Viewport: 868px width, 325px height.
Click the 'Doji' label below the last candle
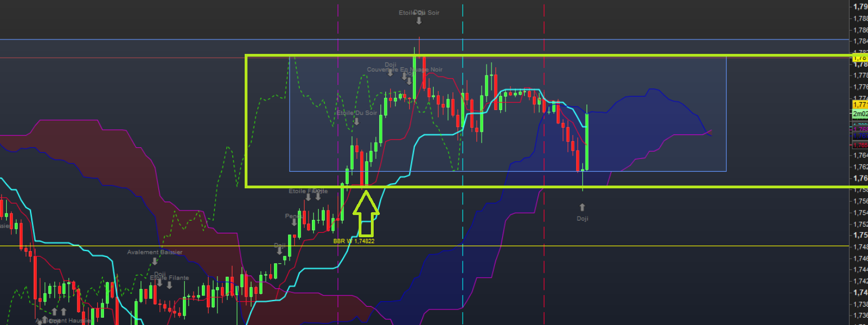[582, 218]
